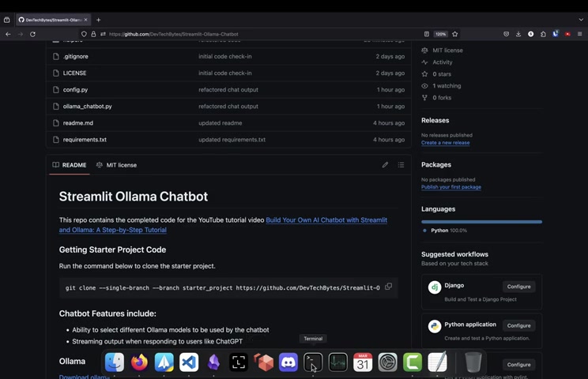Open the Packages heading link
The height and width of the screenshot is (379, 588).
[436, 165]
